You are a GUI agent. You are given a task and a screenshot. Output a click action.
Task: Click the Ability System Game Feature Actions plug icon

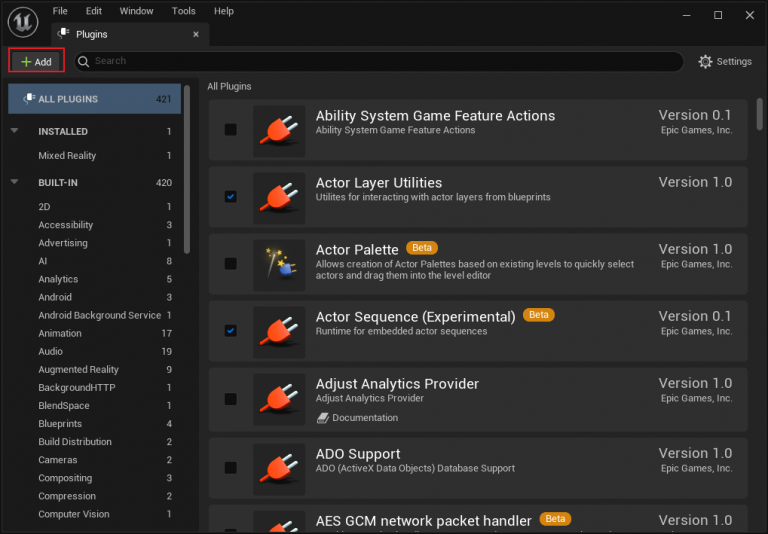tap(279, 130)
